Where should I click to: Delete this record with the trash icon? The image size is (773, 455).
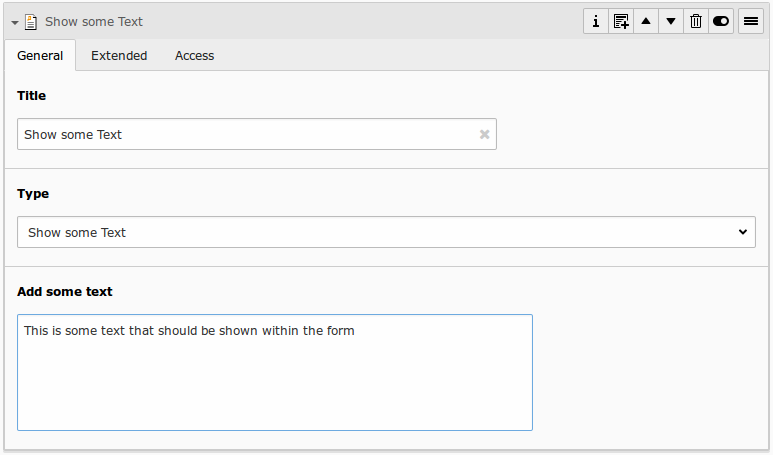tap(696, 21)
